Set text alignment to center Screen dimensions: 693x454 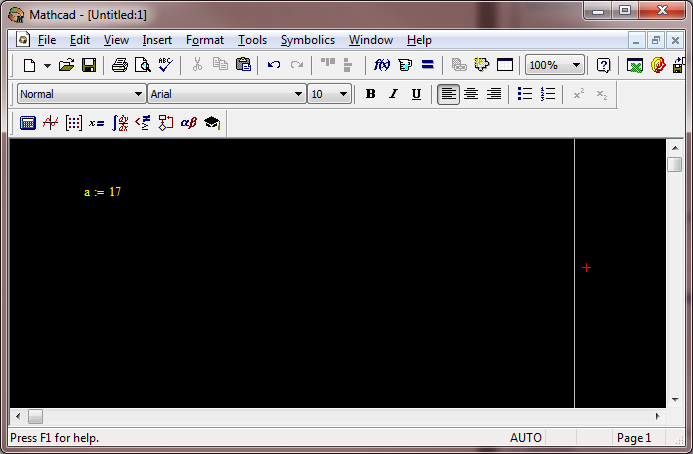tap(471, 94)
